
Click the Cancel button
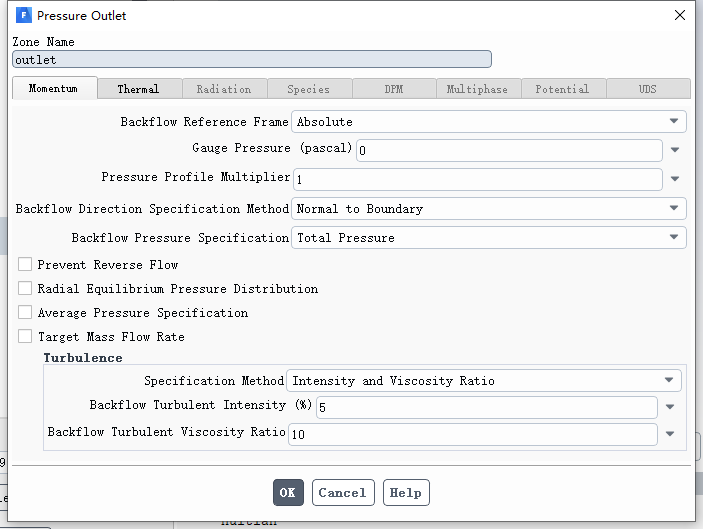[x=343, y=492]
